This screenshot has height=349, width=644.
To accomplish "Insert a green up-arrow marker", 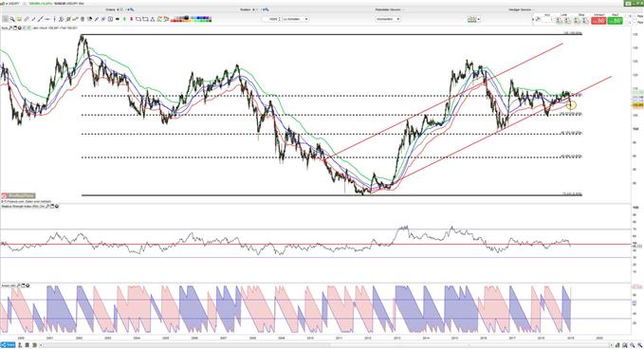I will [x=124, y=19].
